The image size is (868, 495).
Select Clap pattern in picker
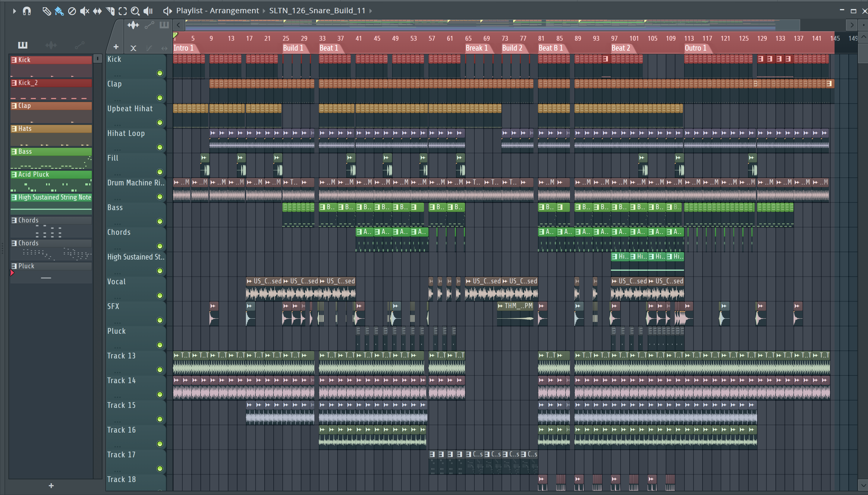[x=51, y=112]
